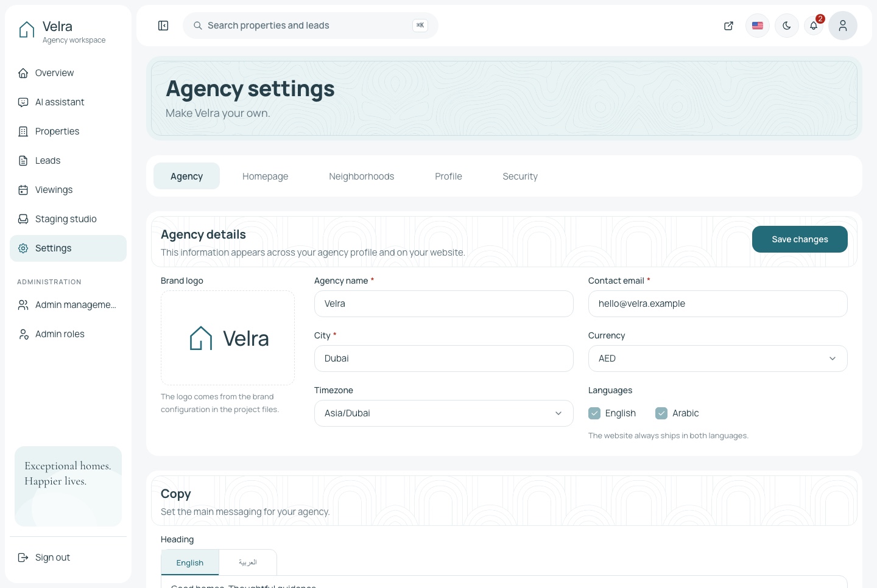Image resolution: width=877 pixels, height=588 pixels.
Task: Switch to the Homepage tab
Action: pyautogui.click(x=265, y=176)
